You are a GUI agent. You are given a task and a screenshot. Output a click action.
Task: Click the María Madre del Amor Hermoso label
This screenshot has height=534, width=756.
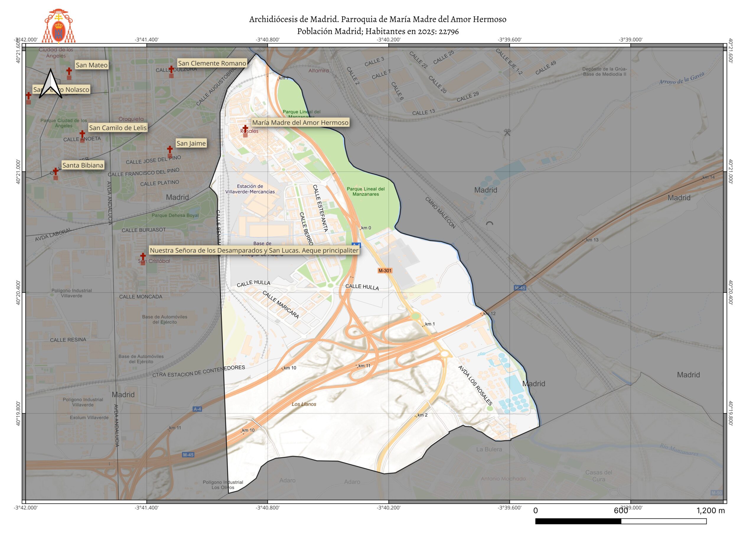(300, 123)
